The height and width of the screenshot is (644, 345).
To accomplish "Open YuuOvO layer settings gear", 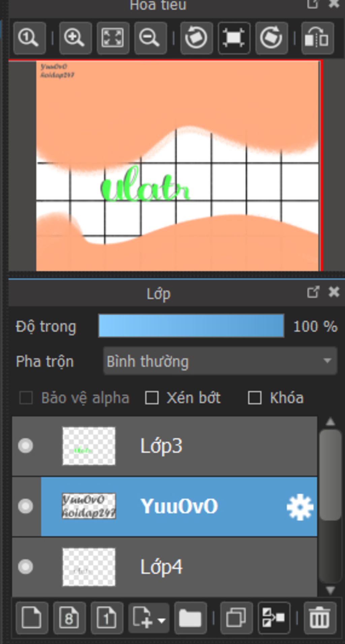I will [300, 507].
